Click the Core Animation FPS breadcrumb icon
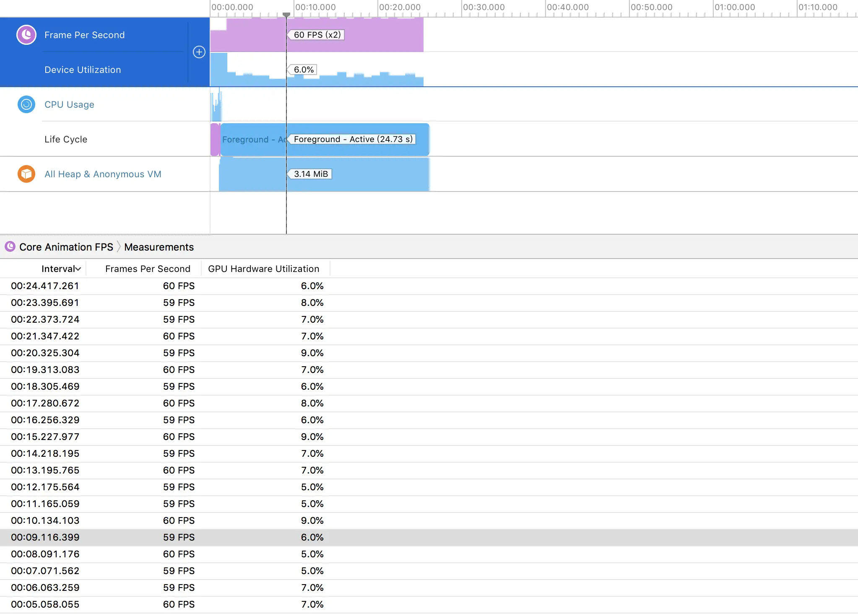Image resolution: width=858 pixels, height=616 pixels. click(x=10, y=247)
